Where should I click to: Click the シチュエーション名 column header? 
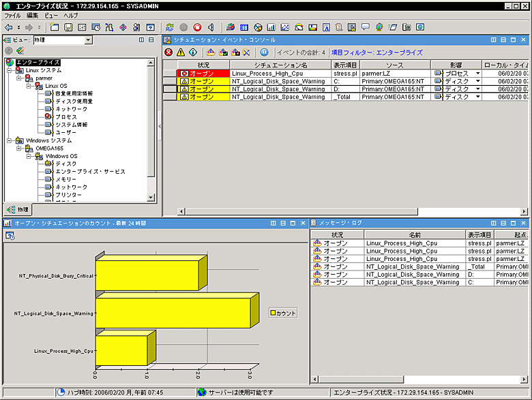[281, 64]
